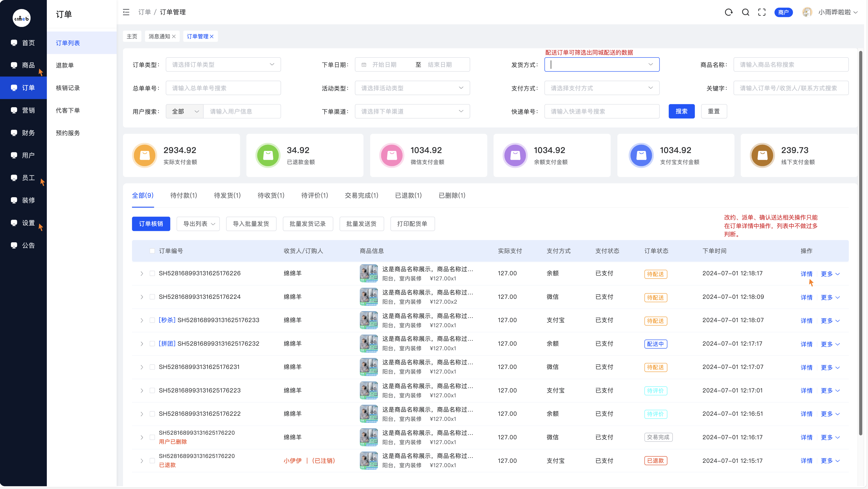This screenshot has height=489, width=868.
Task: Open 首页 in the left sidebar
Action: tap(23, 43)
